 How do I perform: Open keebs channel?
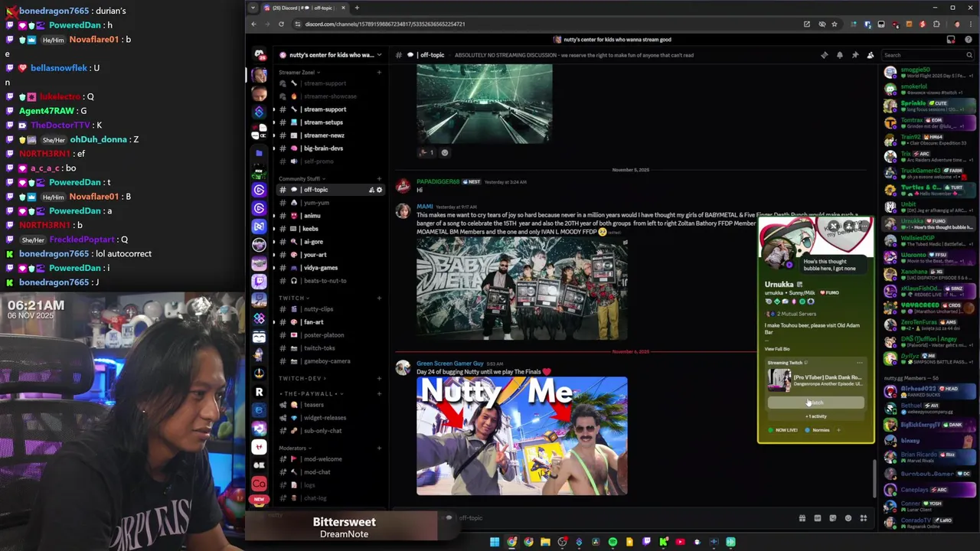pyautogui.click(x=329, y=229)
